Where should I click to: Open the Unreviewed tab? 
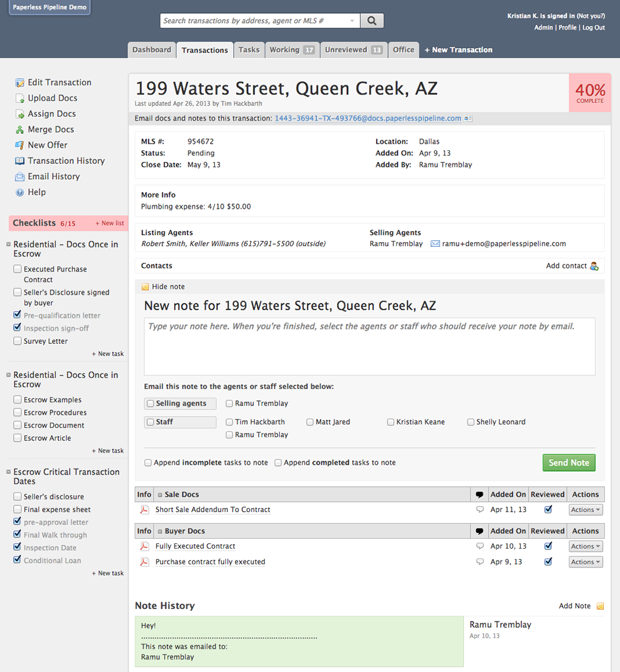coord(354,50)
